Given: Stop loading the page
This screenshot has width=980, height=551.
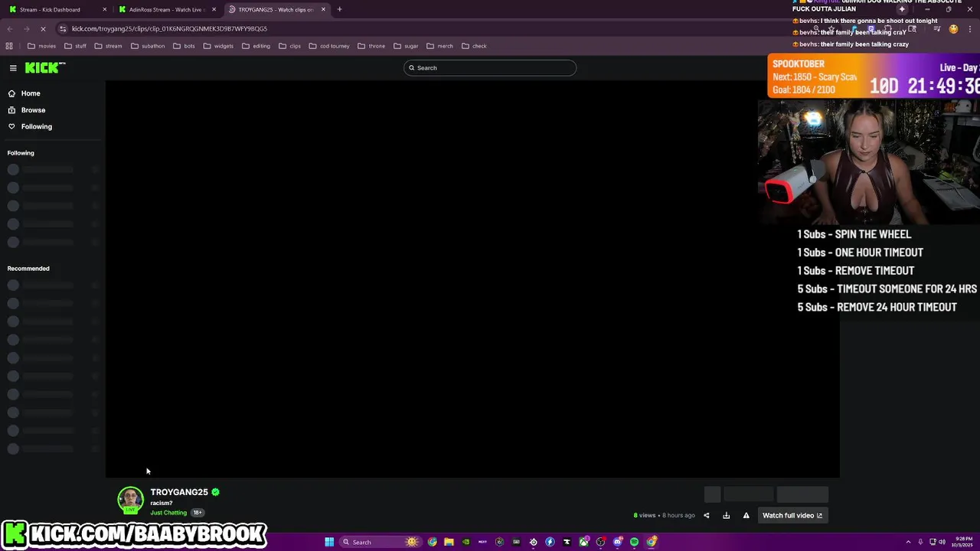Looking at the screenshot, I should (44, 28).
